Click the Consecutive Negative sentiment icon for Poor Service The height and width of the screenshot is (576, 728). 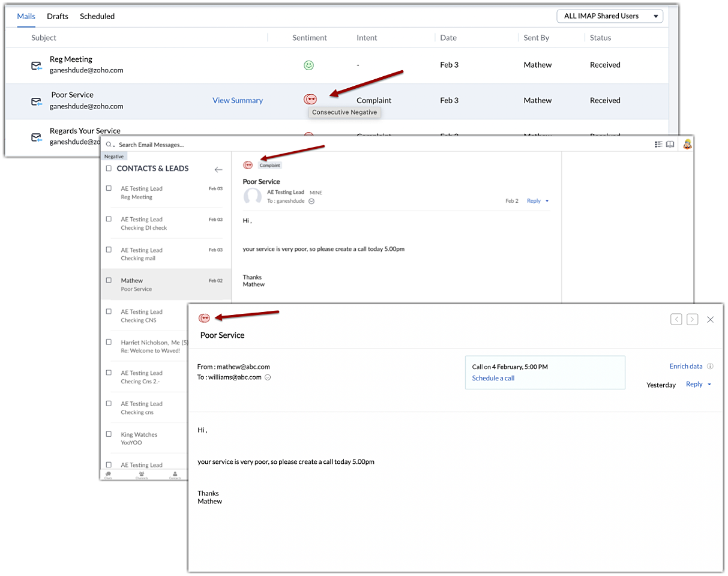(x=310, y=100)
